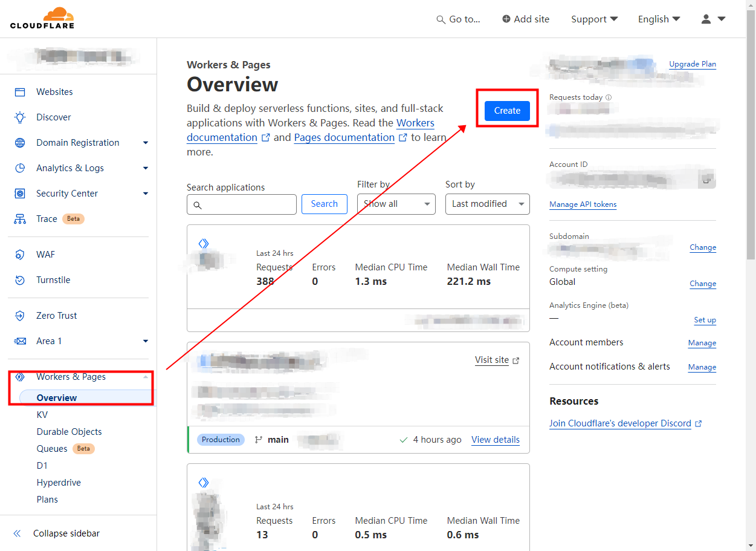Click Manage next to Account members
Screen dimensions: 756x551
click(x=702, y=343)
